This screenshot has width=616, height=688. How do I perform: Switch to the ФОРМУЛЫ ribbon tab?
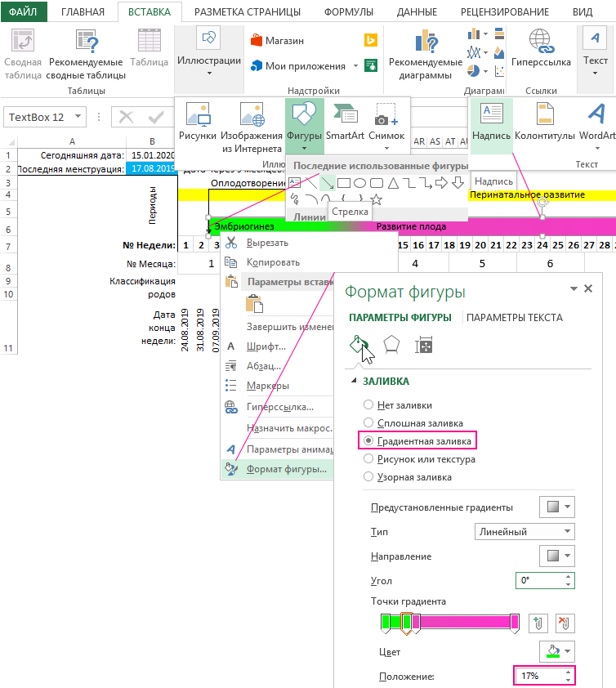pyautogui.click(x=348, y=11)
